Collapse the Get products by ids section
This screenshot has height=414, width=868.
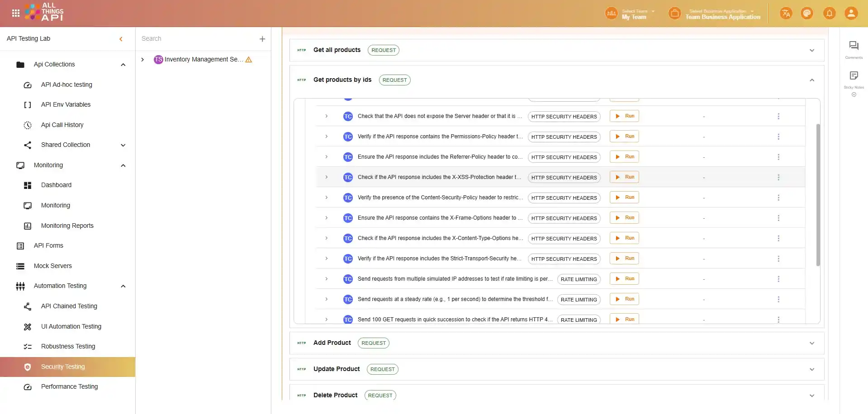pyautogui.click(x=811, y=80)
